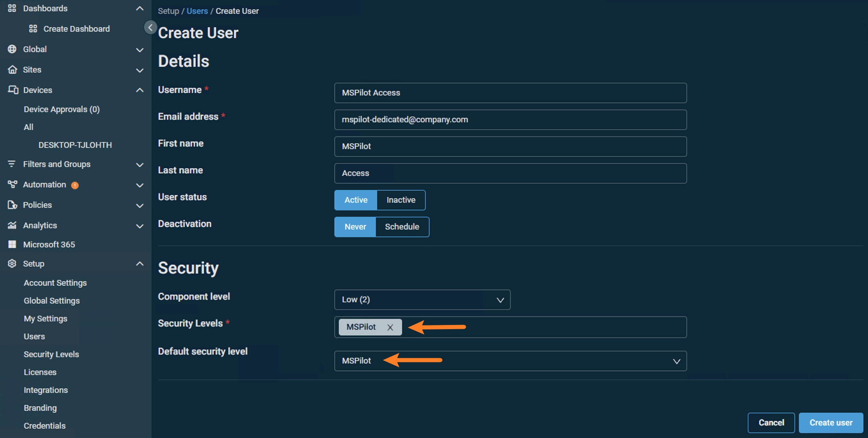The width and height of the screenshot is (868, 438).
Task: Expand the Global section chevron
Action: pyautogui.click(x=139, y=50)
